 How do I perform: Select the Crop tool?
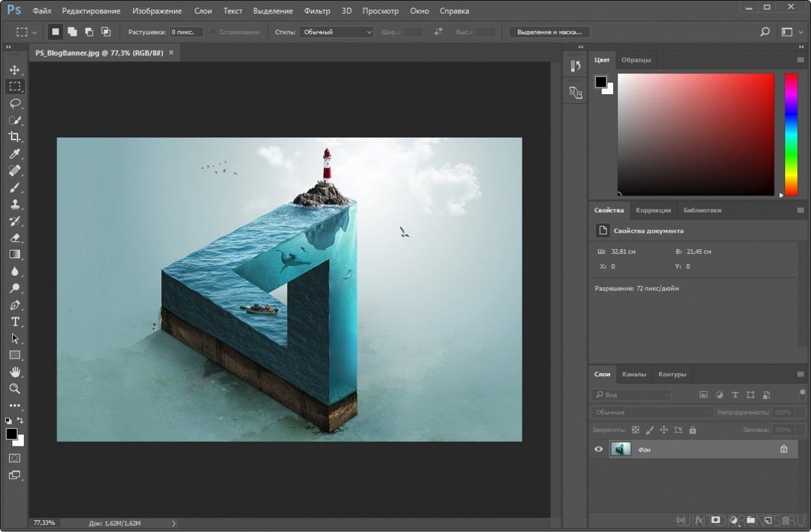click(x=15, y=137)
